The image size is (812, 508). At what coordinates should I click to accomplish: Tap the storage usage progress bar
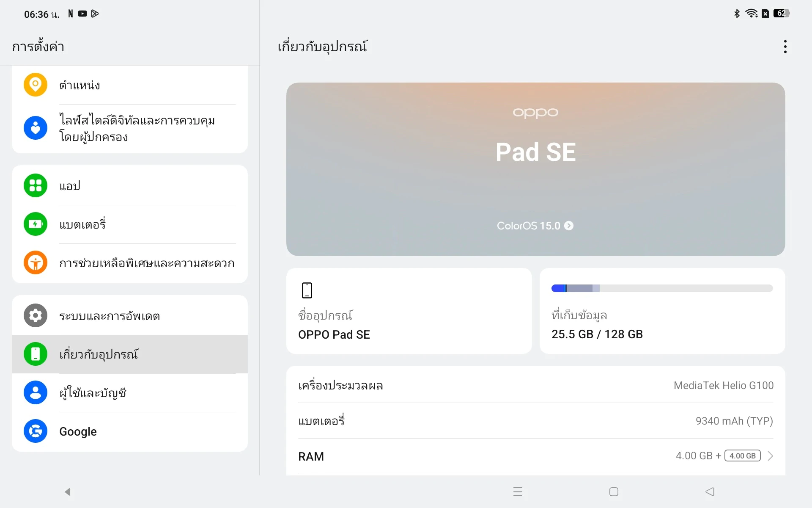click(x=662, y=288)
